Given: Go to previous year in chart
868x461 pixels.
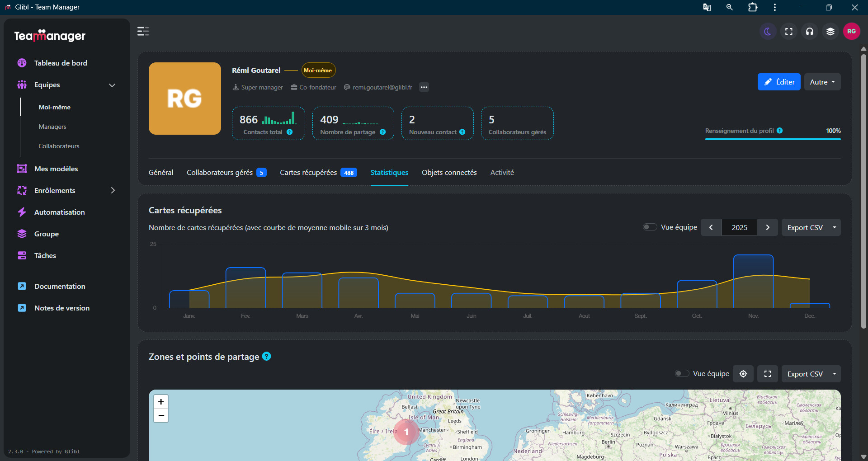Looking at the screenshot, I should pos(711,227).
